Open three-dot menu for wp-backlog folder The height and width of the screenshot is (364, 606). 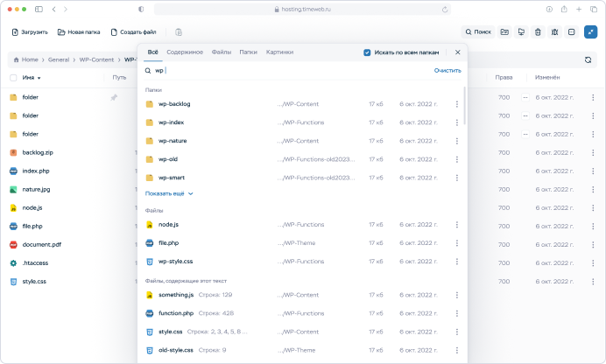pyautogui.click(x=456, y=104)
